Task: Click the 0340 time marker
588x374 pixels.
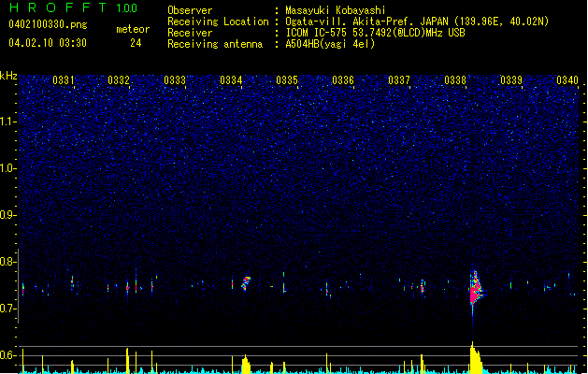Action: (x=567, y=80)
